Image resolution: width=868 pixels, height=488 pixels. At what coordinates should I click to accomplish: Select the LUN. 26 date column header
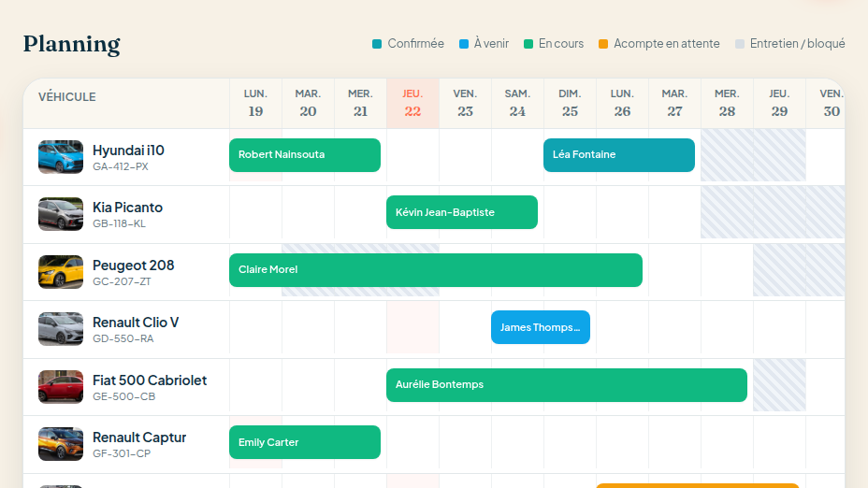[x=622, y=103]
